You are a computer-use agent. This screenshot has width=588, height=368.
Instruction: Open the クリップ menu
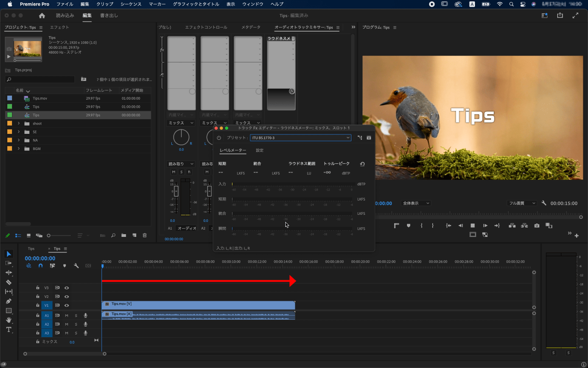105,4
